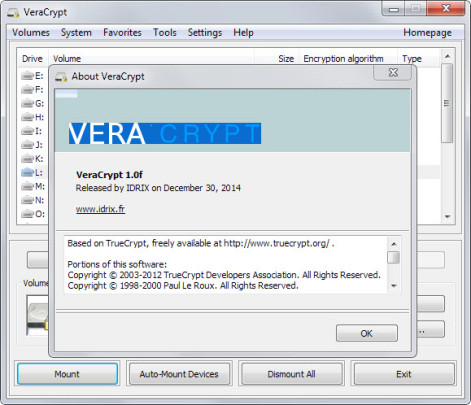Open the Volumes menu
The height and width of the screenshot is (405, 471).
(x=31, y=33)
